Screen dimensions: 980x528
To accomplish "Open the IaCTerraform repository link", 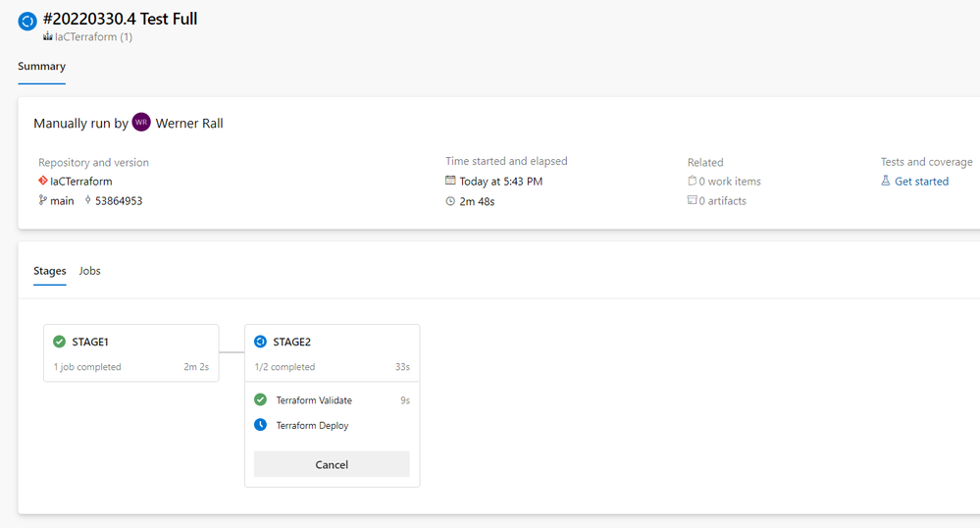I will 81,182.
